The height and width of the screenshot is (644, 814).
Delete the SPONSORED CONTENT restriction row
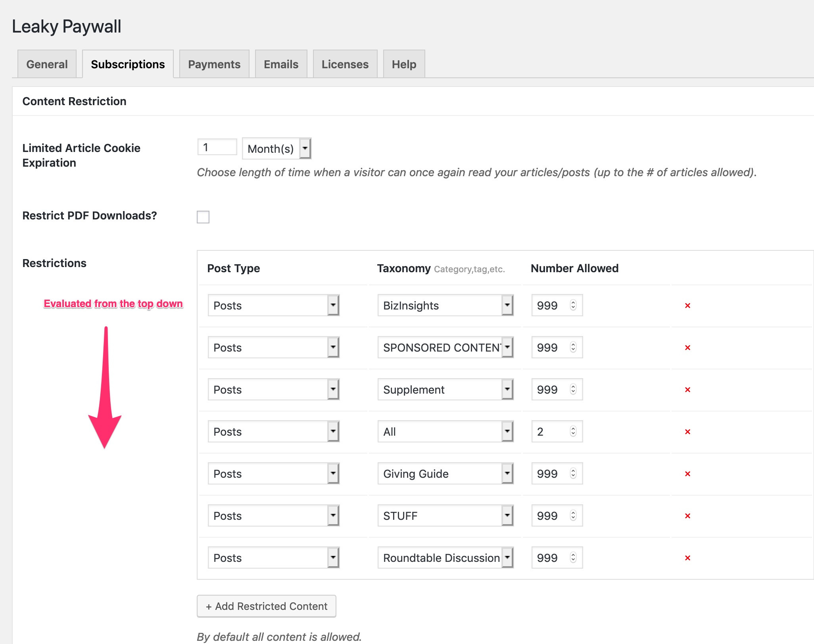tap(687, 348)
